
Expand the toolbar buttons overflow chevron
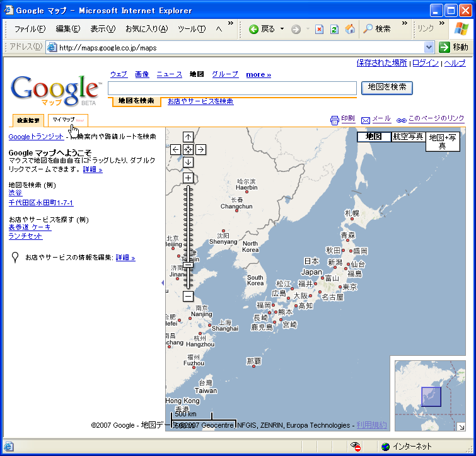pyautogui.click(x=404, y=23)
